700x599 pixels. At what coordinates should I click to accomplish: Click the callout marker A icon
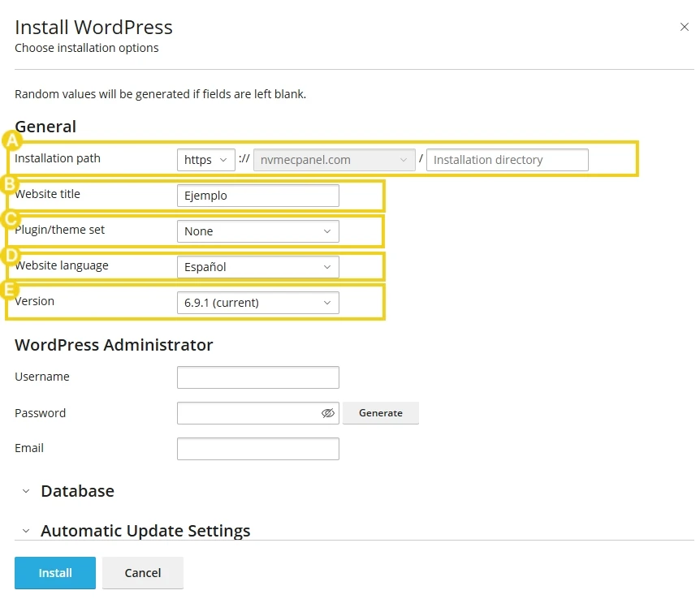pyautogui.click(x=12, y=140)
